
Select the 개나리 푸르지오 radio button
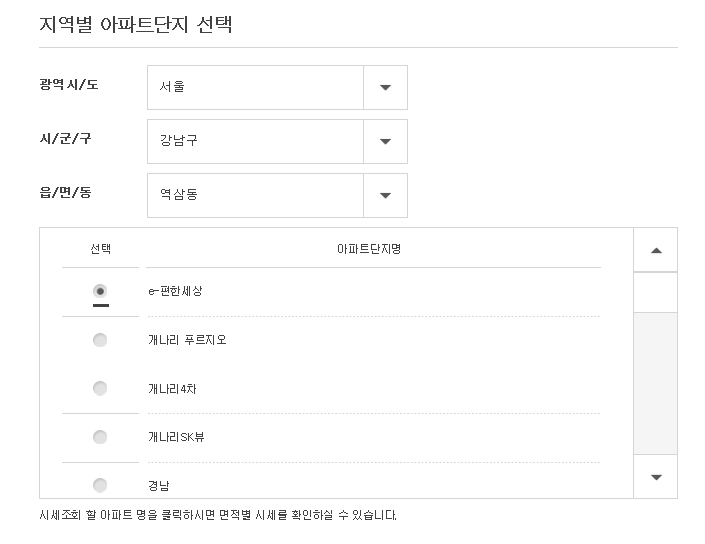pyautogui.click(x=100, y=340)
